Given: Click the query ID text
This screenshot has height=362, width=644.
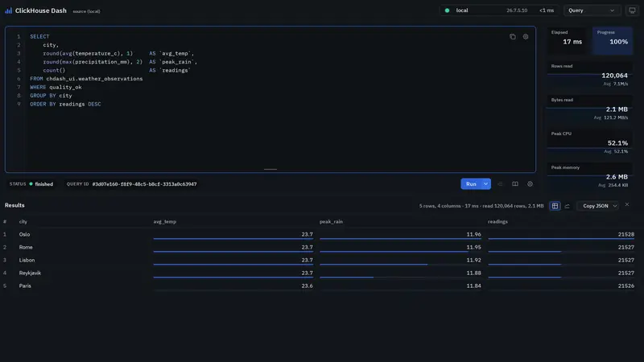Looking at the screenshot, I should click(144, 184).
